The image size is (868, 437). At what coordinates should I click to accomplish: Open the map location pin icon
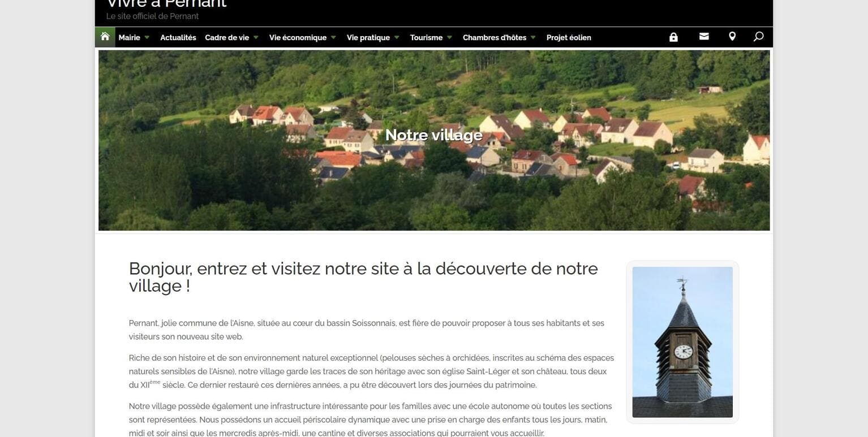click(x=732, y=37)
